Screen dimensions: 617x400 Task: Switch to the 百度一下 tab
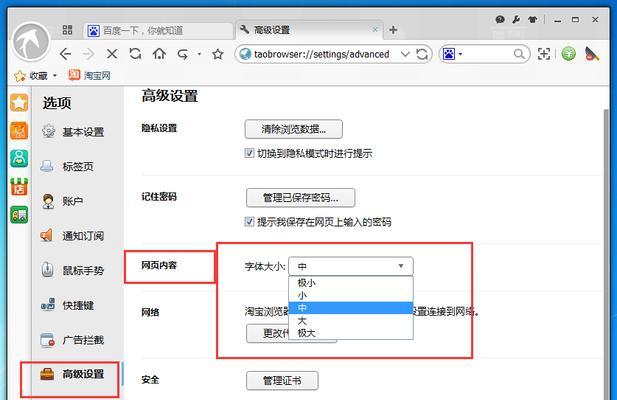pyautogui.click(x=159, y=30)
